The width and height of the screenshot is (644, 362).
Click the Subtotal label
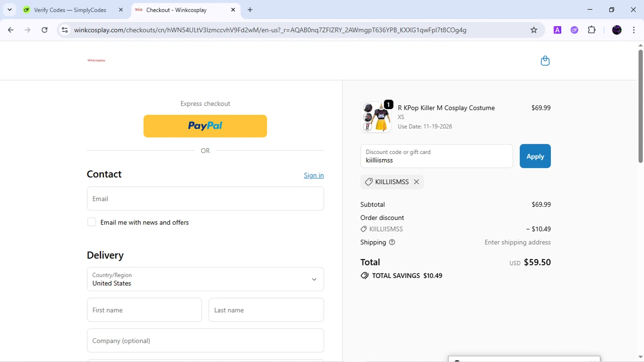pyautogui.click(x=373, y=204)
